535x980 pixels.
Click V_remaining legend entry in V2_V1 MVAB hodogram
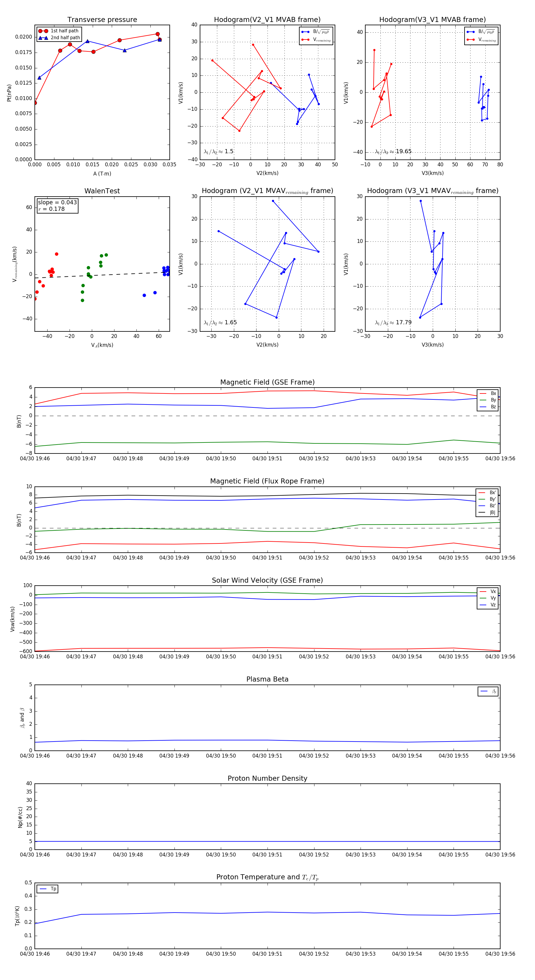pyautogui.click(x=316, y=39)
